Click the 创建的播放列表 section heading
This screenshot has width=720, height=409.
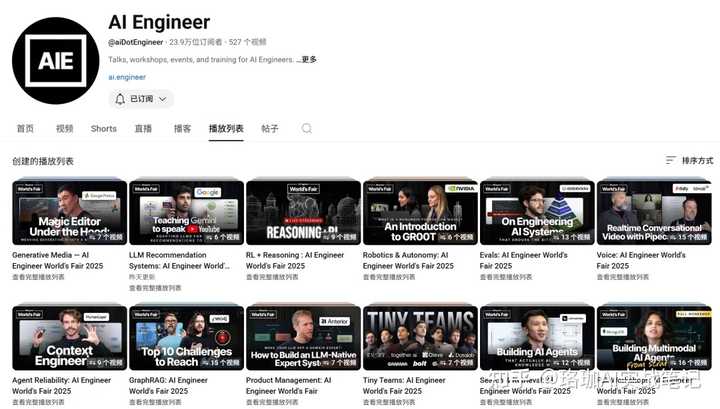[43, 161]
